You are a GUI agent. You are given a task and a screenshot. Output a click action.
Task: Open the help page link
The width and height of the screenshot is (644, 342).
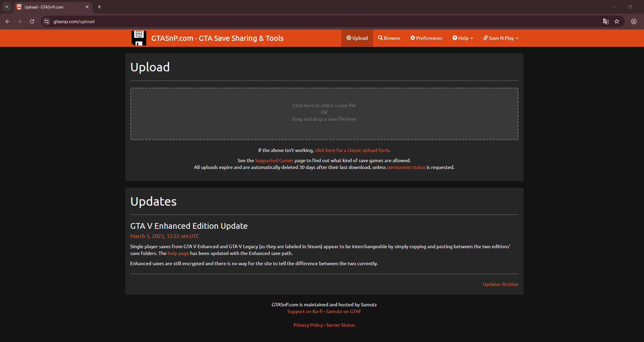tap(178, 253)
